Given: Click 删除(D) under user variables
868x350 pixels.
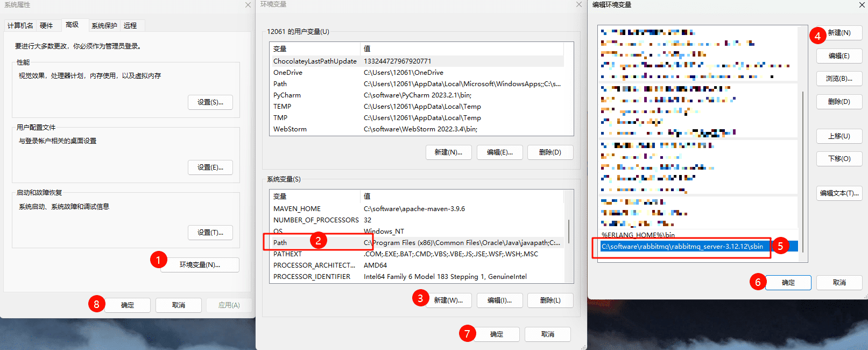Looking at the screenshot, I should (x=550, y=152).
